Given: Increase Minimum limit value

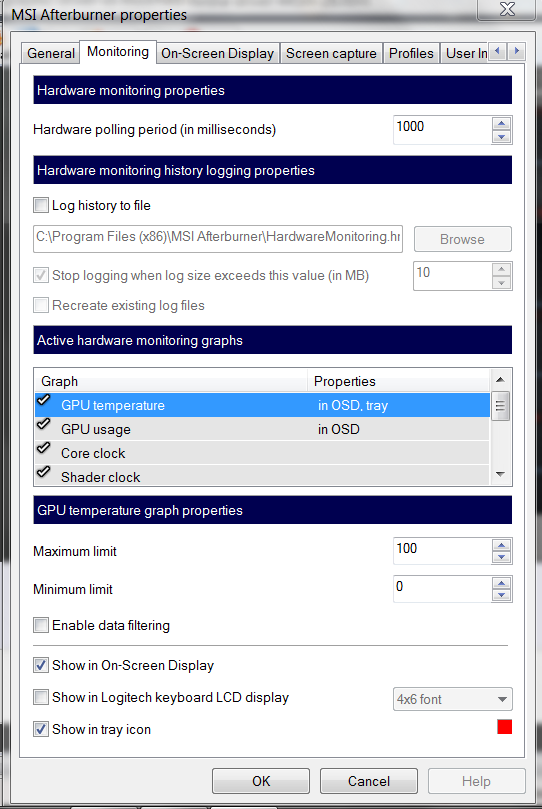Looking at the screenshot, I should coord(501,583).
